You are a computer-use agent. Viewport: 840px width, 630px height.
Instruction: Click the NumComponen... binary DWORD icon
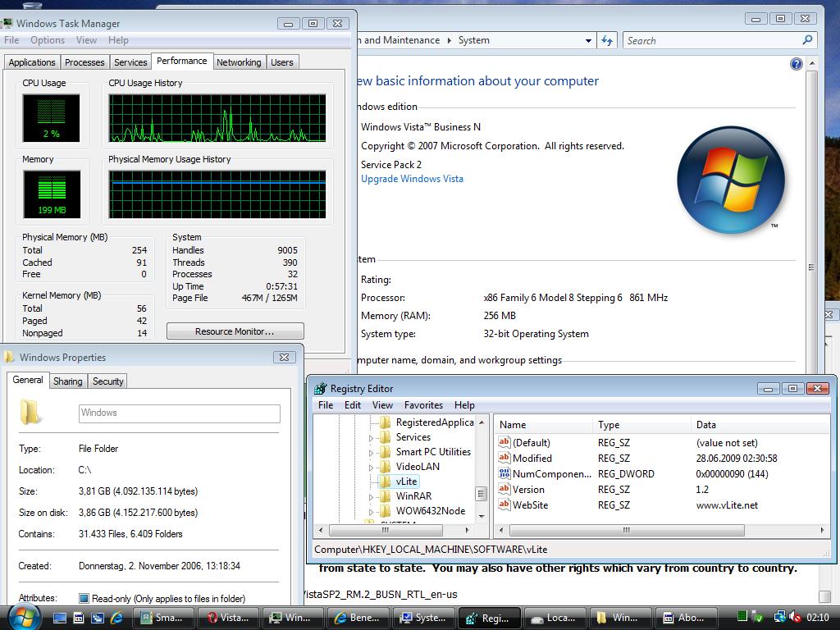[504, 473]
